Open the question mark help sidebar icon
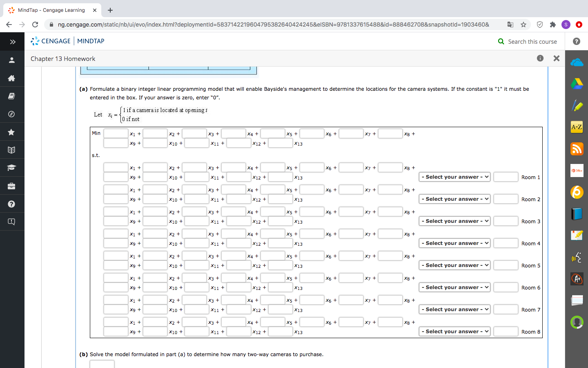This screenshot has height=368, width=588. click(x=11, y=204)
